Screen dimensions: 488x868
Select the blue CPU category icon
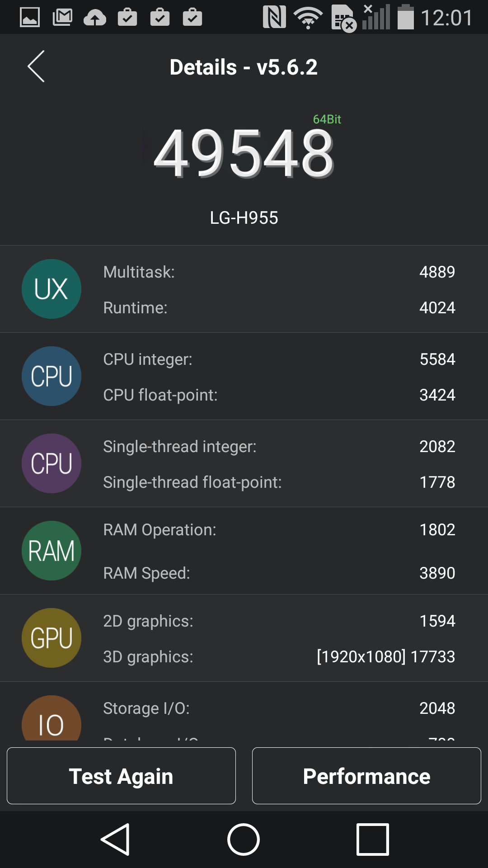pos(52,376)
